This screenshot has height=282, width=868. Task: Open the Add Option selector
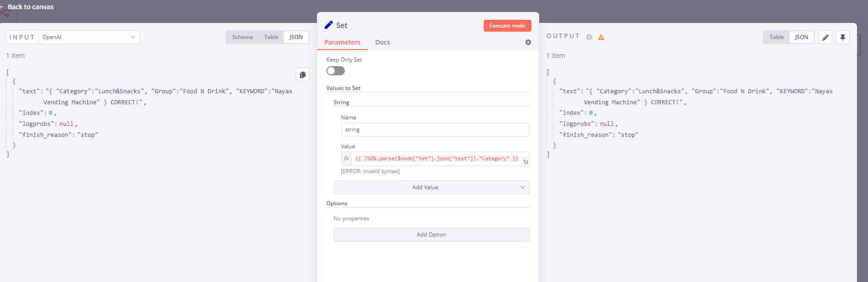tap(431, 235)
